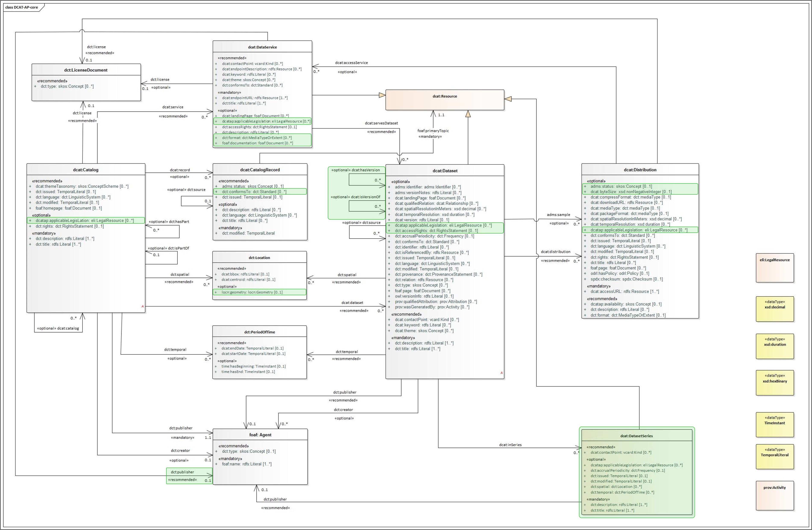Viewport: 812px width, 530px height.
Task: Click the dcat:dataset association label
Action: coord(352,303)
